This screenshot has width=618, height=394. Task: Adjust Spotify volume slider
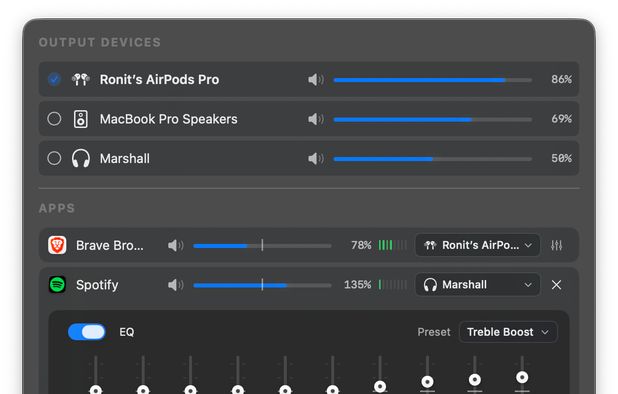[x=262, y=285]
